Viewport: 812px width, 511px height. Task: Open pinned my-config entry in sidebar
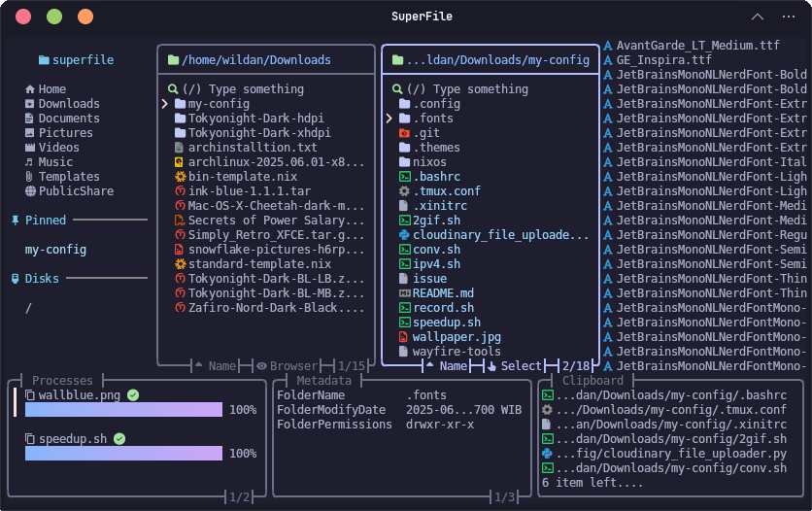(55, 250)
